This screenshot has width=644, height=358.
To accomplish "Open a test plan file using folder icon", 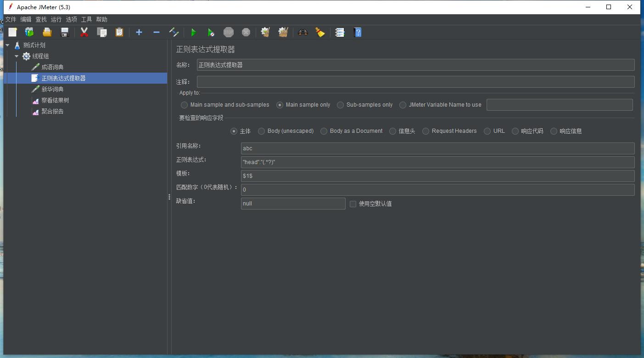I will tap(47, 32).
